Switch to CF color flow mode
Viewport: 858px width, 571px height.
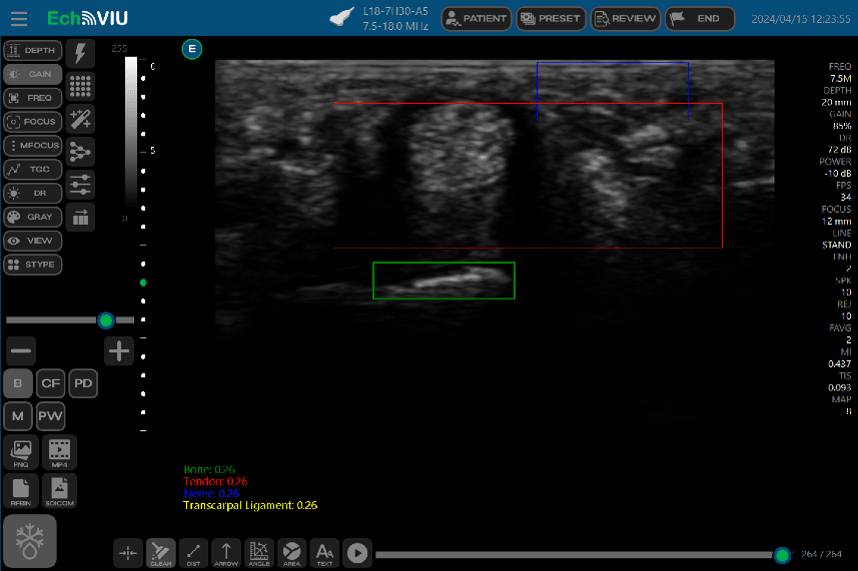click(51, 383)
